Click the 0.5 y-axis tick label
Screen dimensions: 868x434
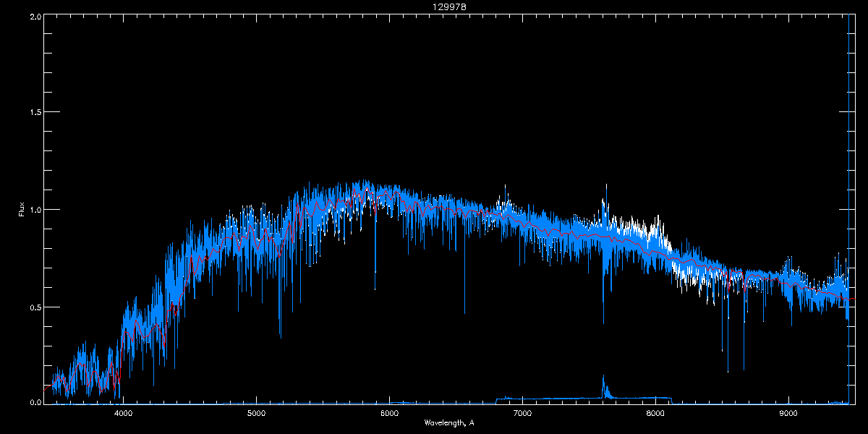click(x=35, y=307)
